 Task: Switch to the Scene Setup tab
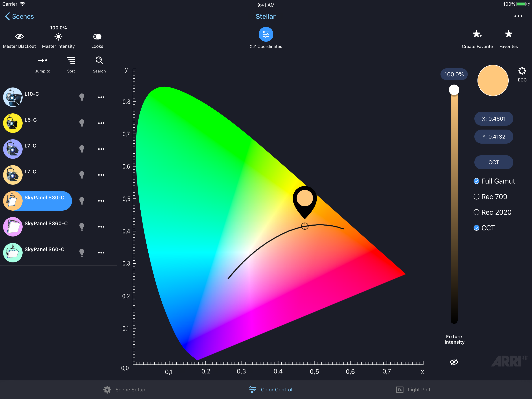coord(124,390)
